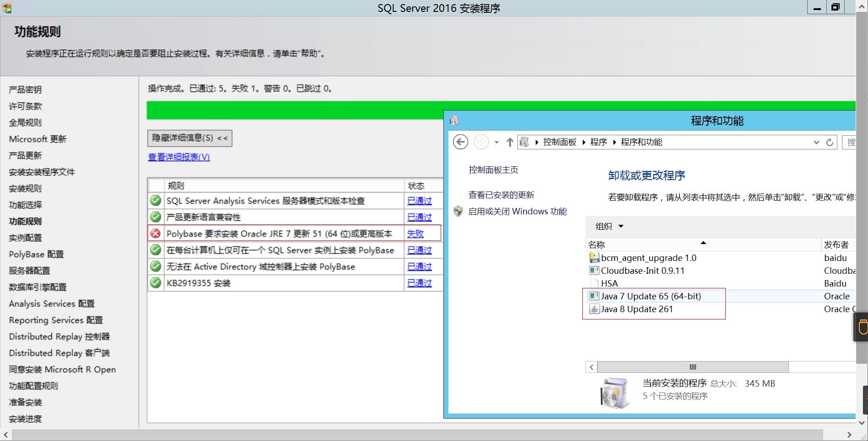The width and height of the screenshot is (868, 441).
Task: Expand breadcrumb arrow before 控制面板
Action: tap(537, 142)
